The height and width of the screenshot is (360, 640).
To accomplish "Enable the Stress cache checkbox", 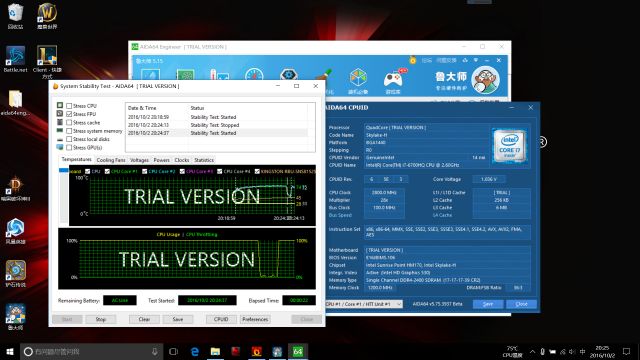I will (69, 122).
